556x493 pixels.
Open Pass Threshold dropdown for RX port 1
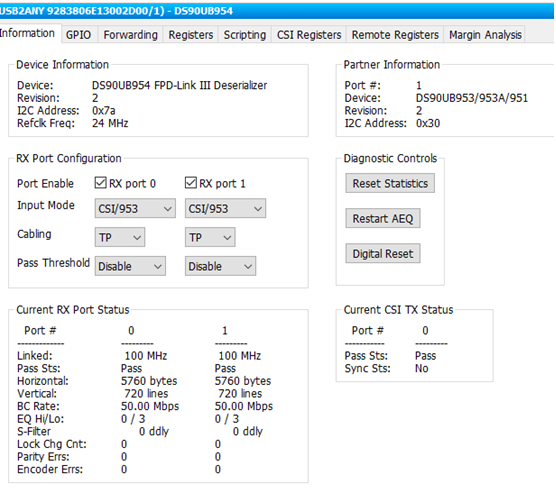pyautogui.click(x=220, y=266)
